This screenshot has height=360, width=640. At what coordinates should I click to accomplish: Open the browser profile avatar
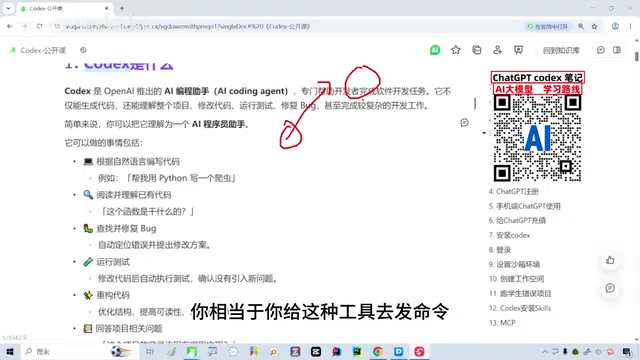coord(615,26)
